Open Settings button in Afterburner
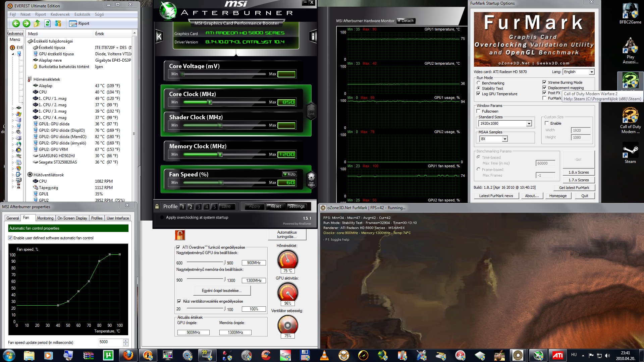This screenshot has width=644, height=362. 297,206
